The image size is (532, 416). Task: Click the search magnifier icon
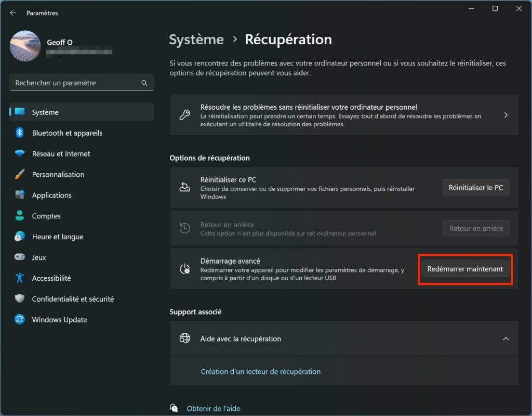click(144, 83)
